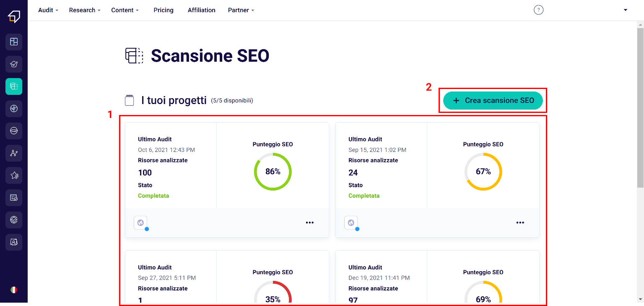Go to the Pricing menu item
Screen dimensions: 644x306
coord(164,10)
